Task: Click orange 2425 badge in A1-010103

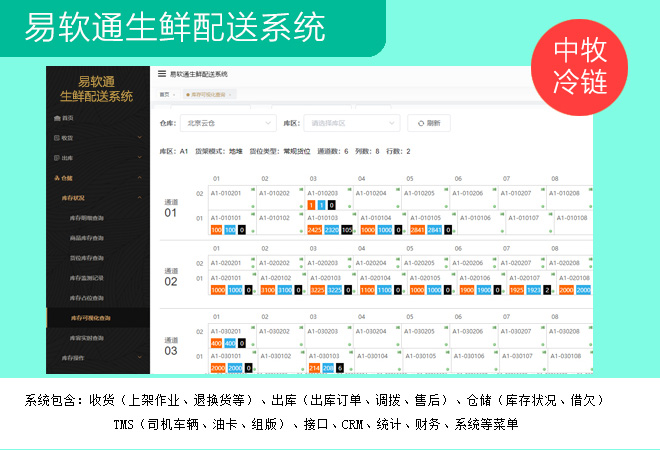Action: (x=314, y=230)
